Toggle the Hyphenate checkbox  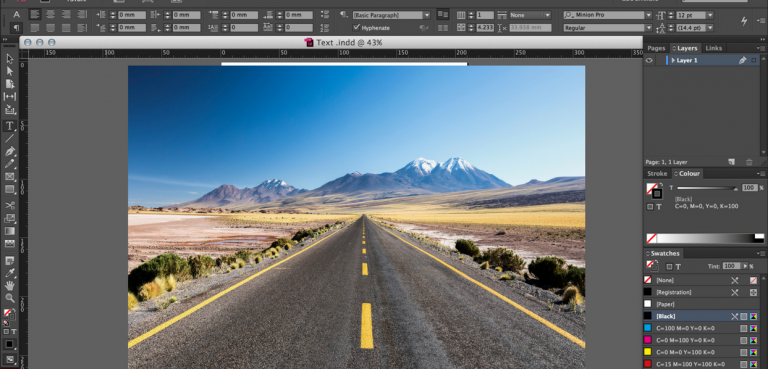pyautogui.click(x=357, y=28)
